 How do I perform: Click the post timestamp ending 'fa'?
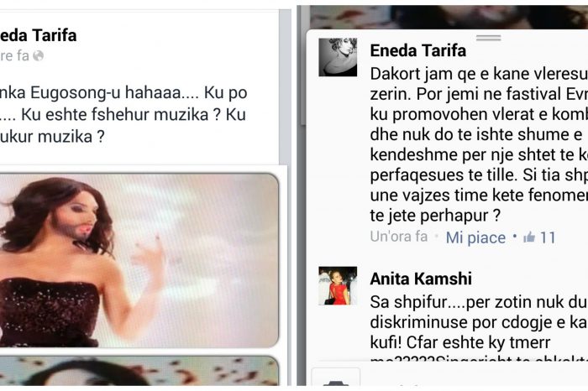click(x=14, y=56)
